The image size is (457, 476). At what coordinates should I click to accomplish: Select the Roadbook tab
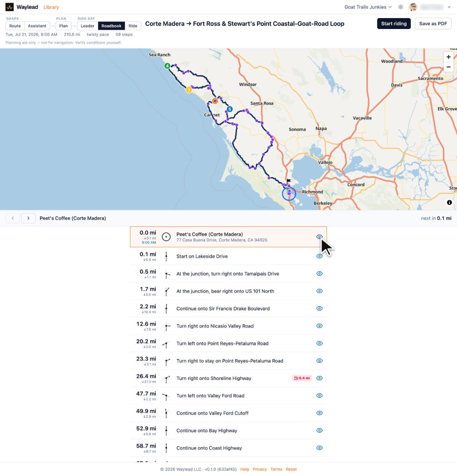[112, 26]
